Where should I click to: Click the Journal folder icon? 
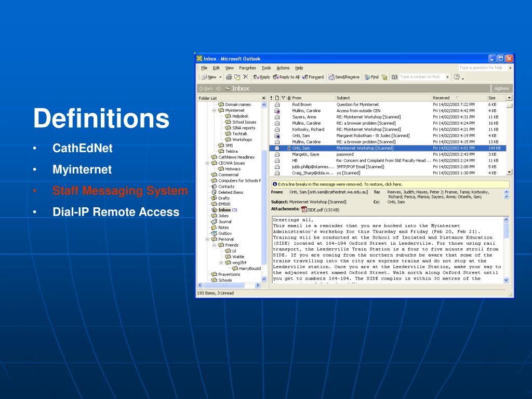point(214,221)
